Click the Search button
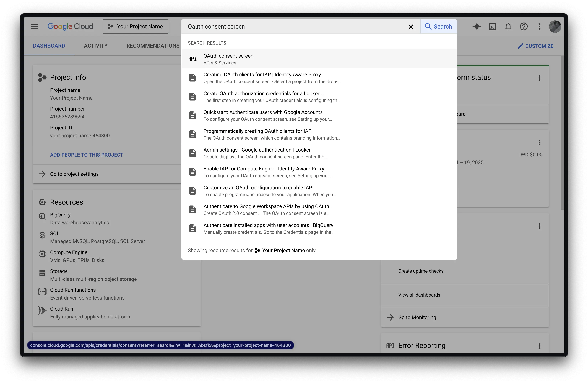Viewport: 588px width, 383px height. pyautogui.click(x=439, y=26)
